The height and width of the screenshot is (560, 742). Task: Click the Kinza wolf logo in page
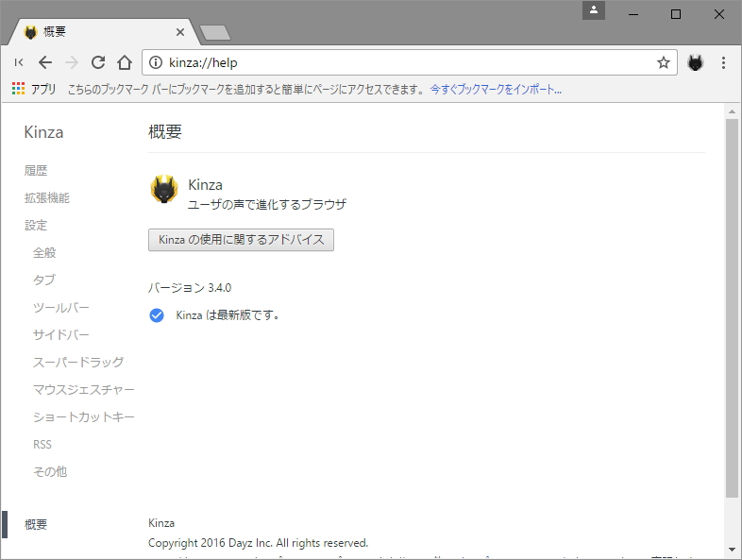(164, 189)
